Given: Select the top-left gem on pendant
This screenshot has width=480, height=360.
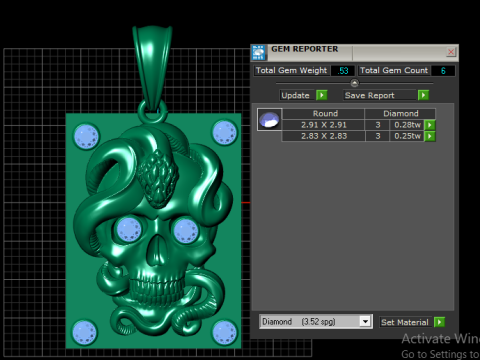Looking at the screenshot, I should (86, 136).
